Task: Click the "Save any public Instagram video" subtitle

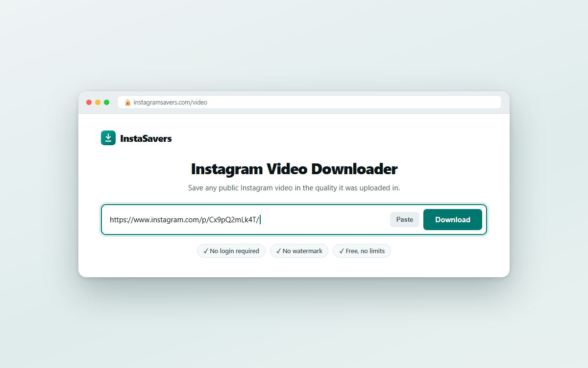Action: click(x=294, y=188)
